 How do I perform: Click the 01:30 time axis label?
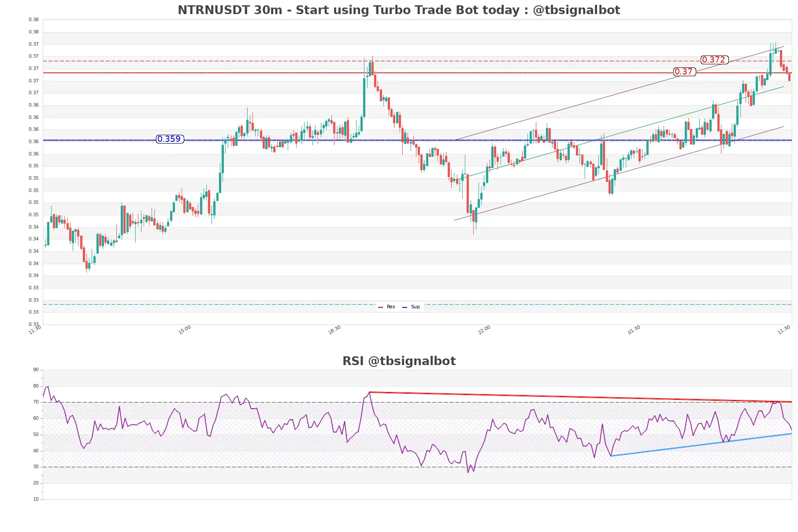pyautogui.click(x=634, y=330)
